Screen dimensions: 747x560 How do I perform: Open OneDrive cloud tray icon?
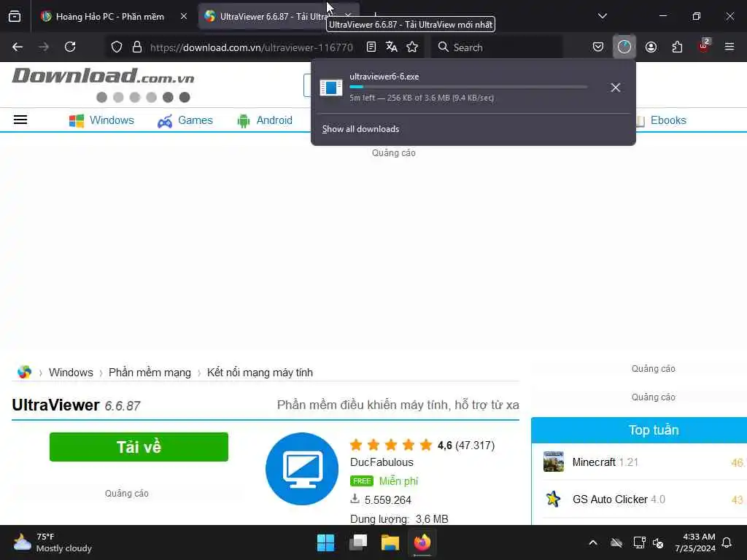click(x=616, y=542)
